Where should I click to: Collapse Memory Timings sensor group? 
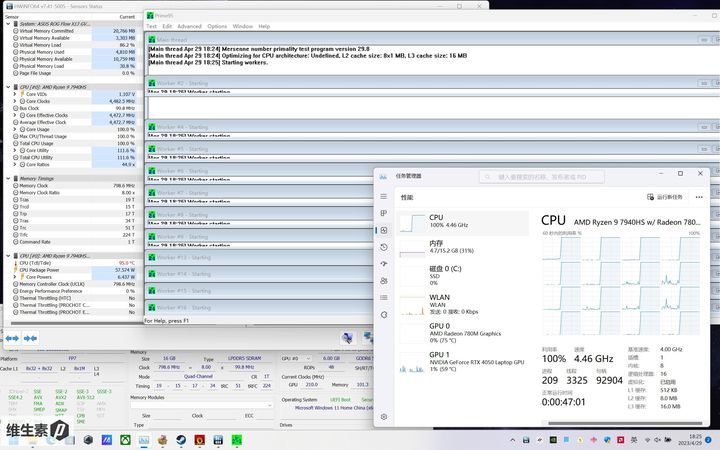[8, 178]
